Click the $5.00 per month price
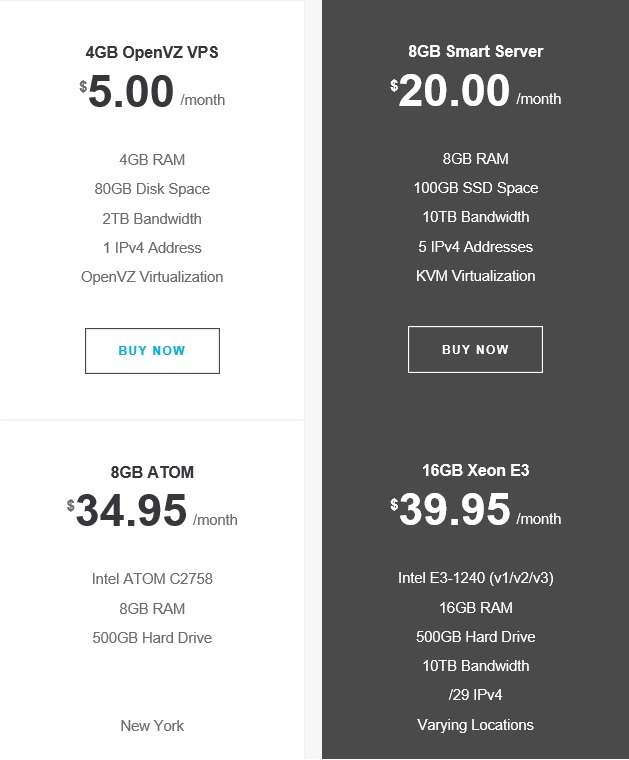Image resolution: width=629 pixels, height=760 pixels. tap(131, 93)
